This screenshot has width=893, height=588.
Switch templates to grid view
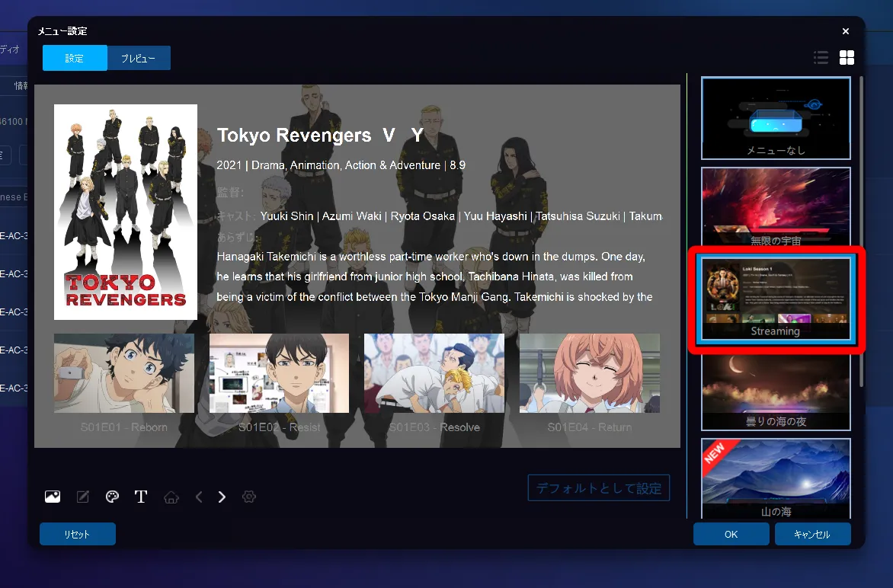[847, 57]
